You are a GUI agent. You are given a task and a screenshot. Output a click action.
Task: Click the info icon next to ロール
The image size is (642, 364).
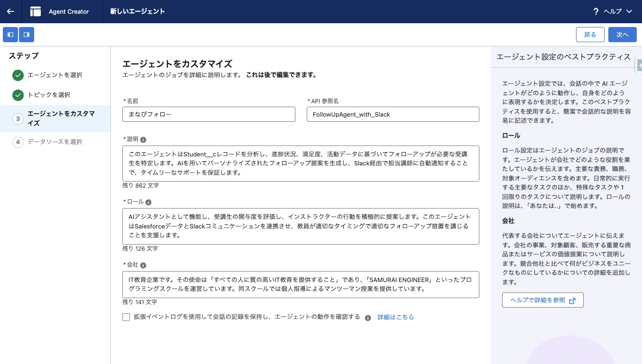148,202
